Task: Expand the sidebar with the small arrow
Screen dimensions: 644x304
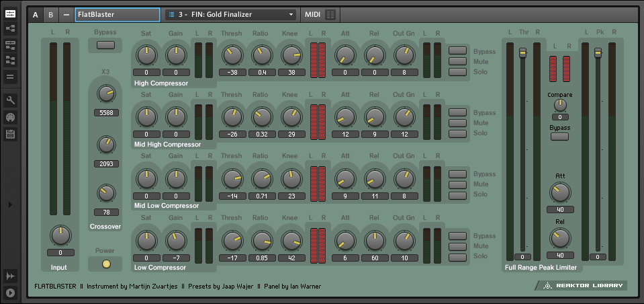Action: [x=10, y=204]
